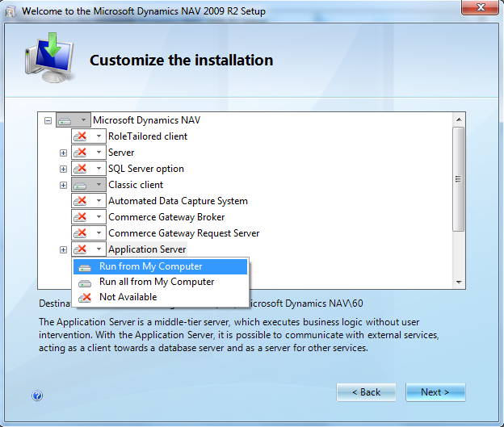The image size is (504, 427).
Task: Open the Application Server dropdown arrow
Action: click(x=99, y=249)
